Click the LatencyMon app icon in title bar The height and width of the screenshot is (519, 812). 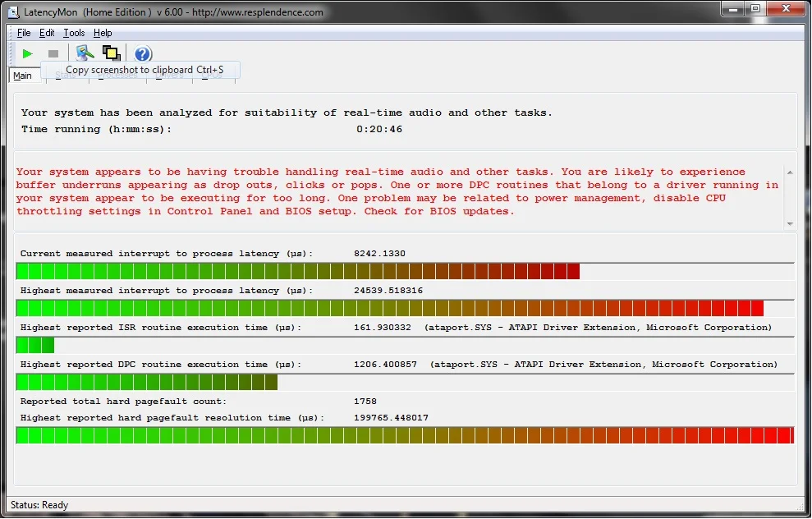pos(14,12)
